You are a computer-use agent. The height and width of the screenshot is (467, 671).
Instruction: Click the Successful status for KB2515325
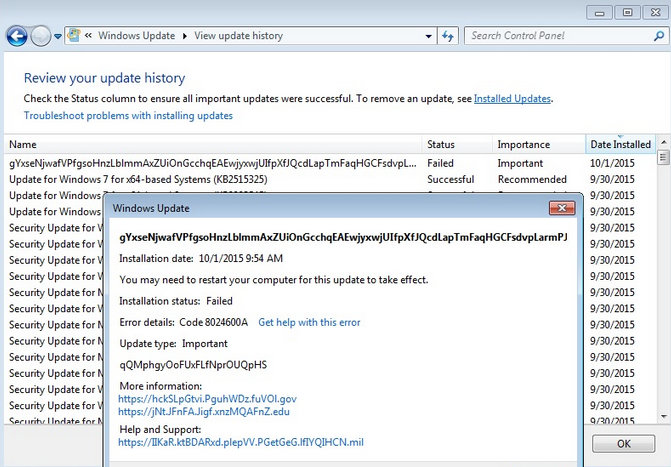click(x=451, y=179)
